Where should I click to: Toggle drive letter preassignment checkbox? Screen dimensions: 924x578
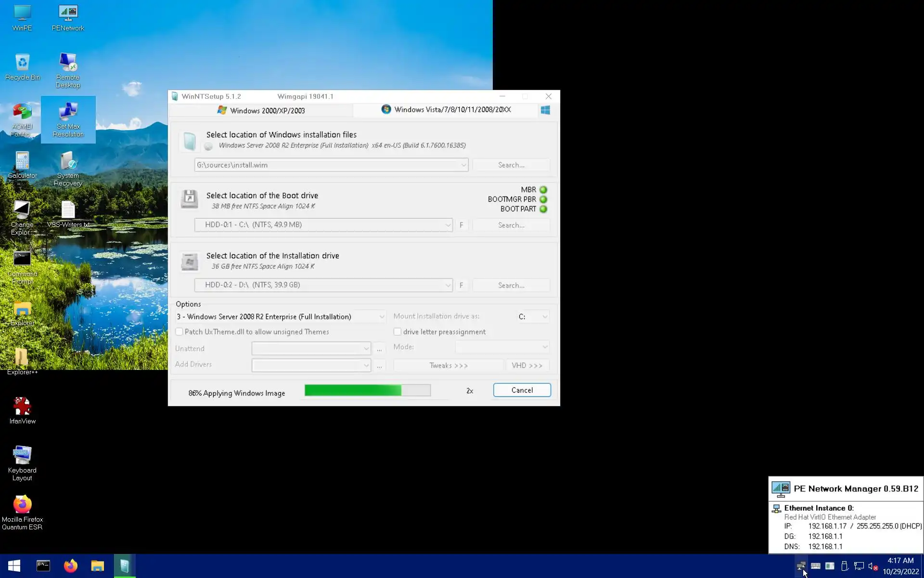click(398, 332)
